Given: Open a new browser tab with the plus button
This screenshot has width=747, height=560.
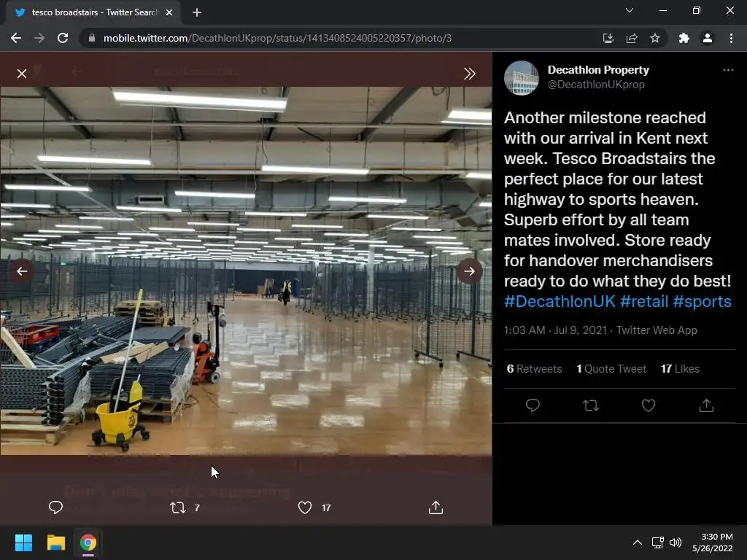Looking at the screenshot, I should click(197, 12).
